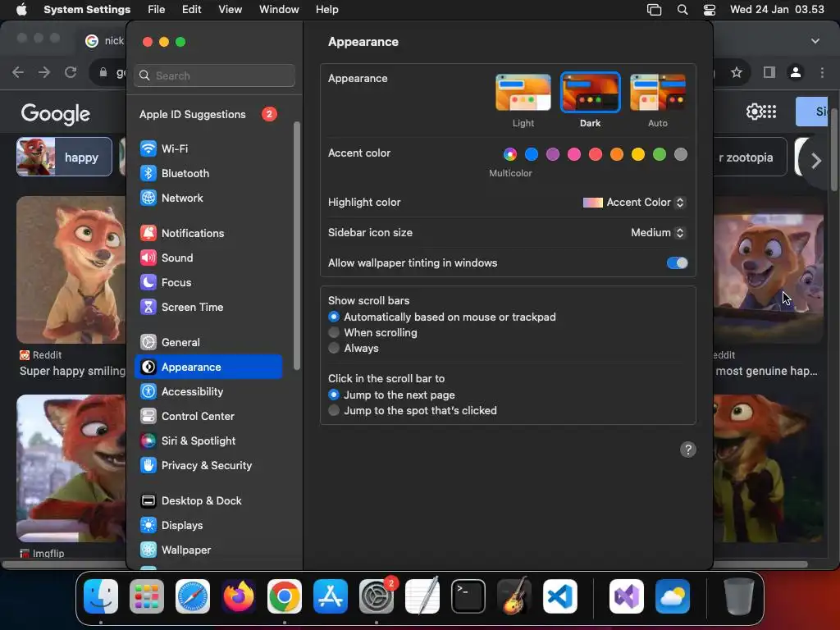This screenshot has width=840, height=630.
Task: Choose graphite accent color
Action: pyautogui.click(x=680, y=154)
